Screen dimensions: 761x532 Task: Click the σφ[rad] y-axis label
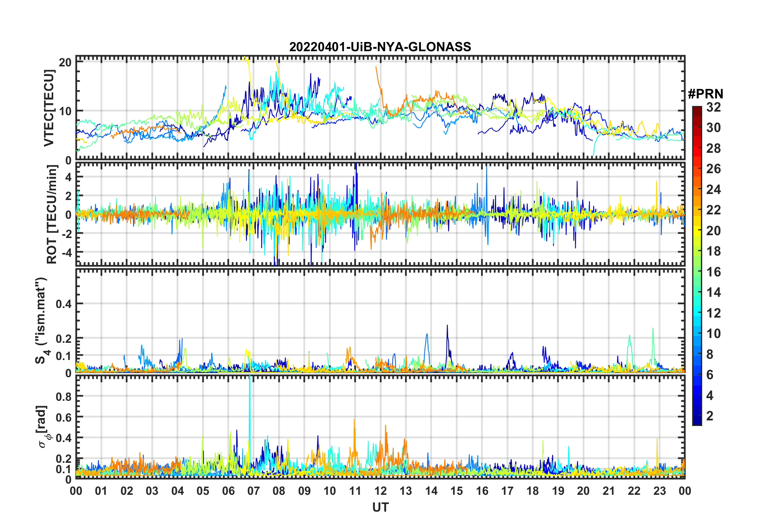pos(43,426)
